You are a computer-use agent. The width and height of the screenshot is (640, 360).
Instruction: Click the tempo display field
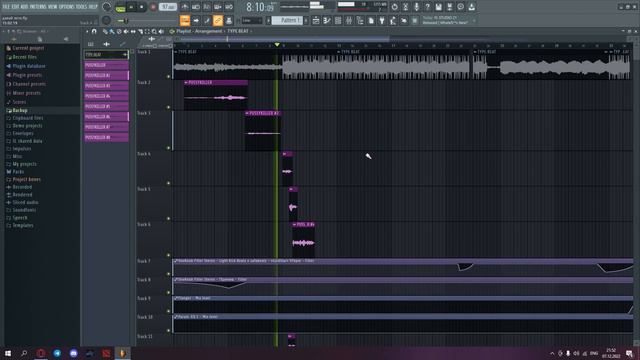click(168, 7)
